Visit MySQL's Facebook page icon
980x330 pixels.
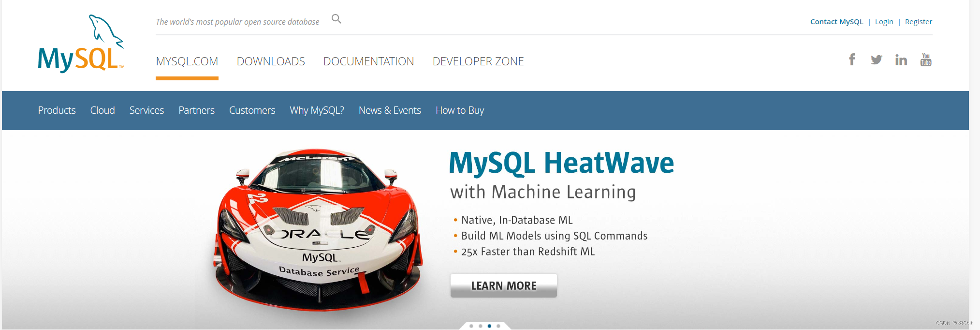point(852,60)
